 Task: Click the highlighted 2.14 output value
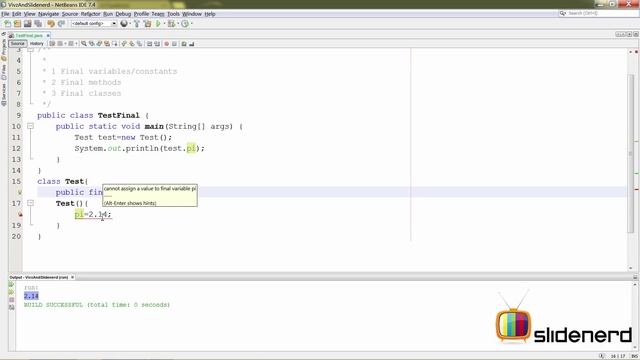pyautogui.click(x=31, y=296)
